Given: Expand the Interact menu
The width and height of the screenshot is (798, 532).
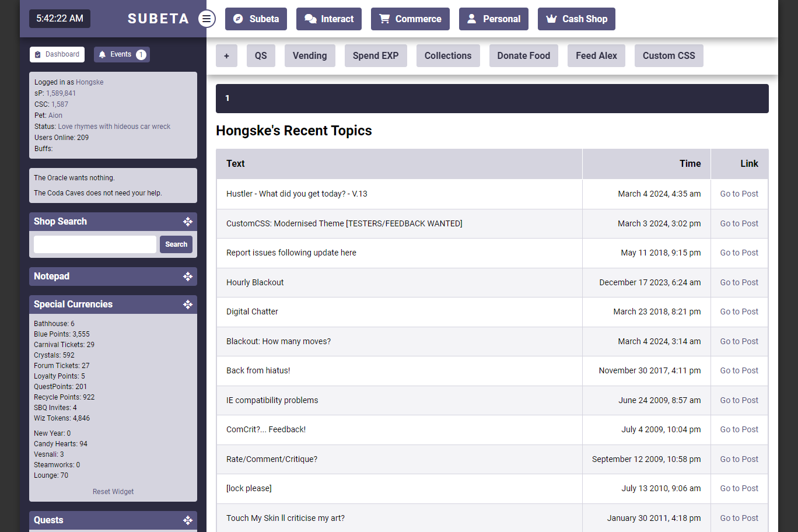Looking at the screenshot, I should coord(329,19).
